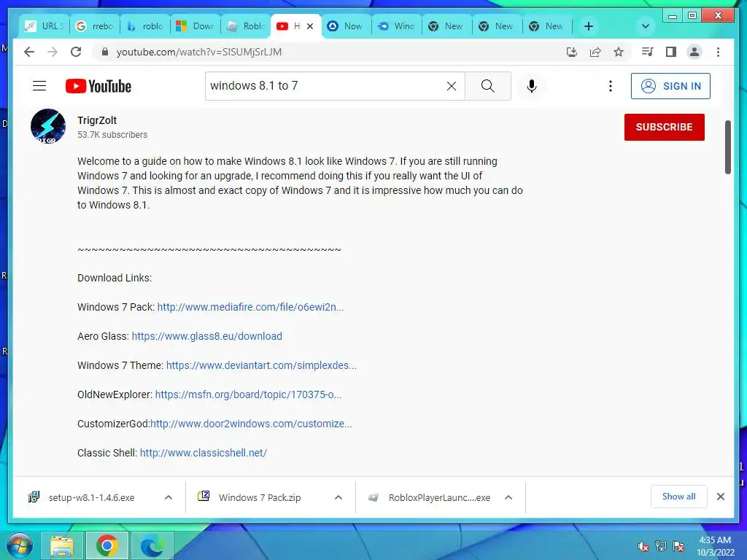Click Chrome icon in taskbar
Image resolution: width=747 pixels, height=560 pixels.
pyautogui.click(x=107, y=546)
